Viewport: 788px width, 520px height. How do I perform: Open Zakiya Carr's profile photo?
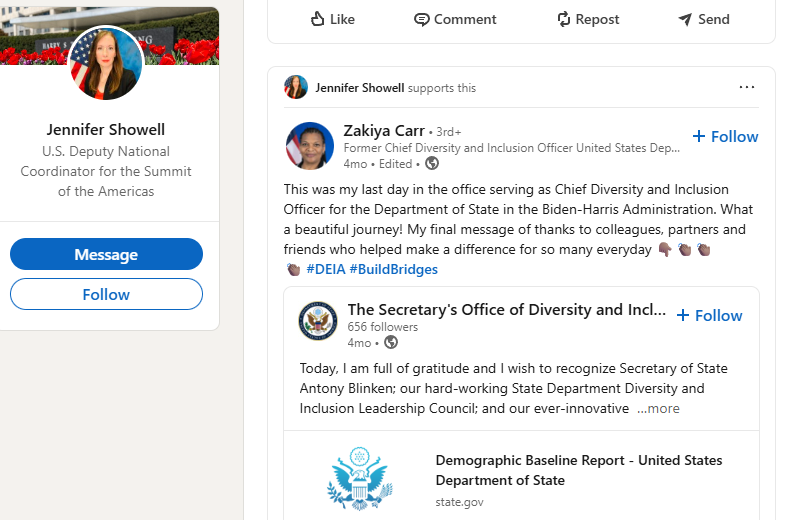point(310,146)
